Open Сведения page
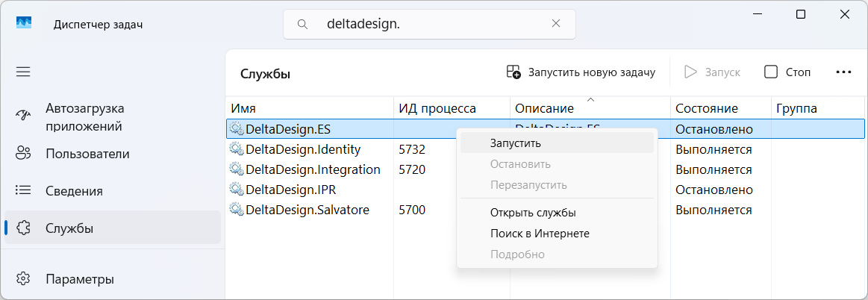This screenshot has height=300, width=868. coord(113,191)
